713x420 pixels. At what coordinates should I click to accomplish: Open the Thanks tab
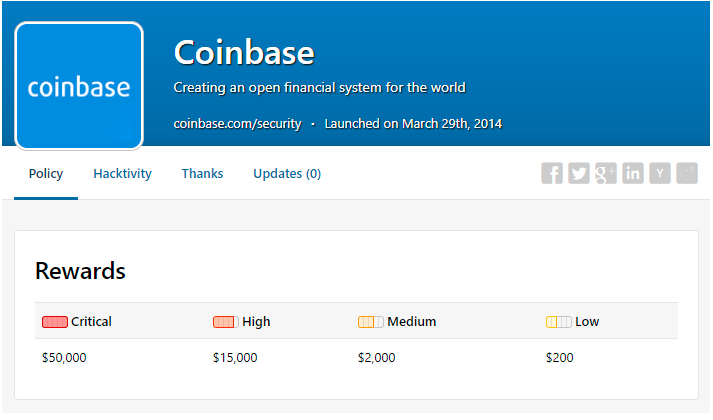[202, 174]
